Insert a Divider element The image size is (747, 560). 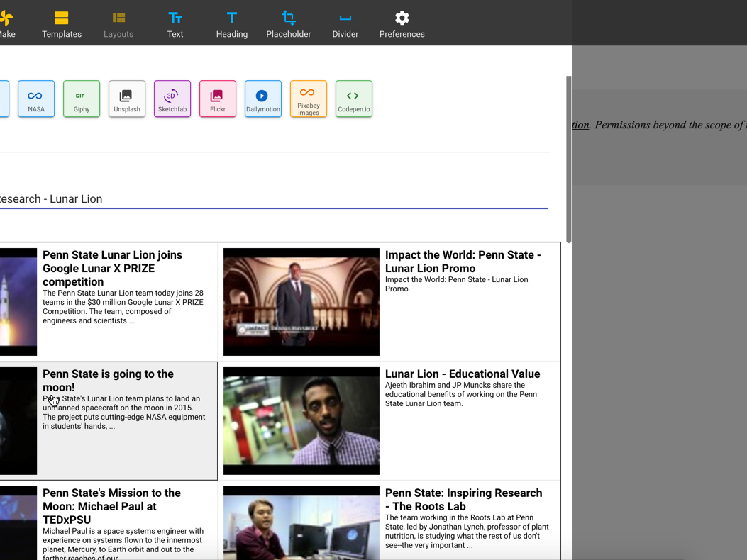[345, 24]
